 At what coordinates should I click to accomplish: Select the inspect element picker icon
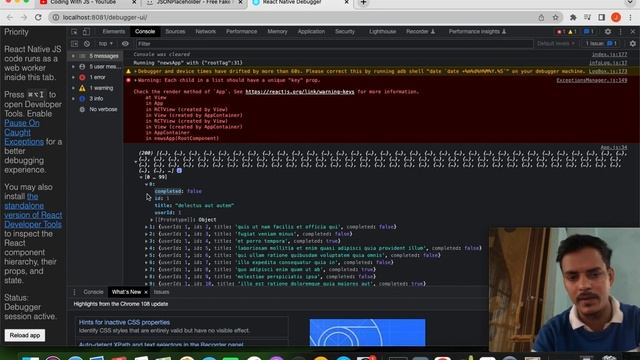(x=74, y=32)
